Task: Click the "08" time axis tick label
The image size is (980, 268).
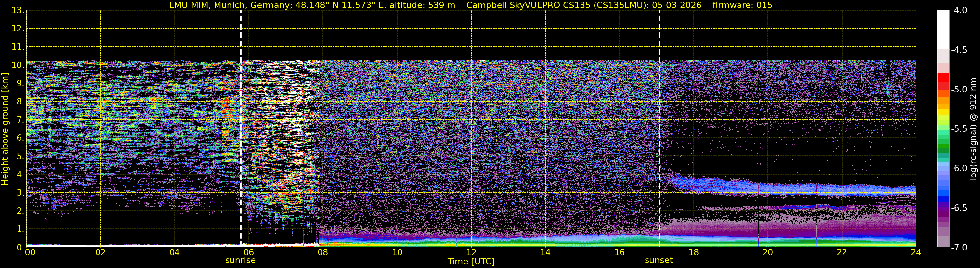Action: (323, 252)
